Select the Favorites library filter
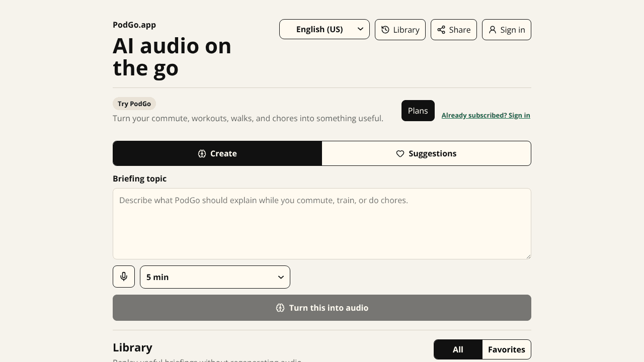 tap(507, 349)
